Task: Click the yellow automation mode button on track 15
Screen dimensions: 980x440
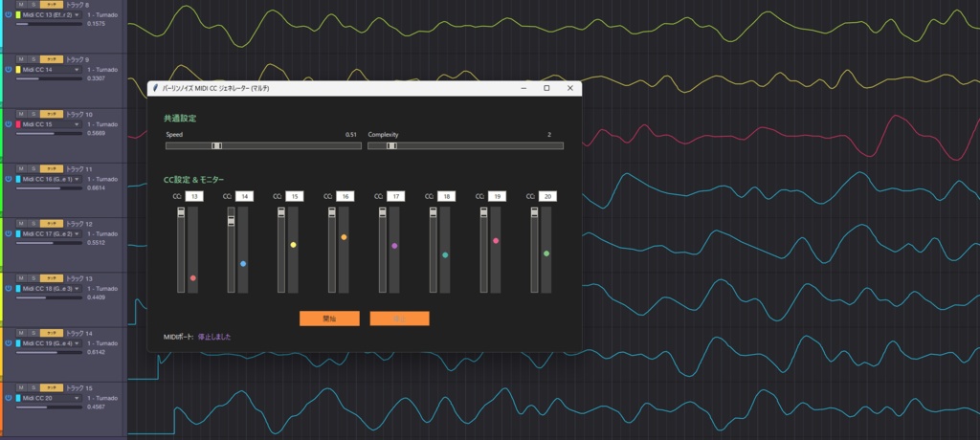Action: click(x=52, y=388)
